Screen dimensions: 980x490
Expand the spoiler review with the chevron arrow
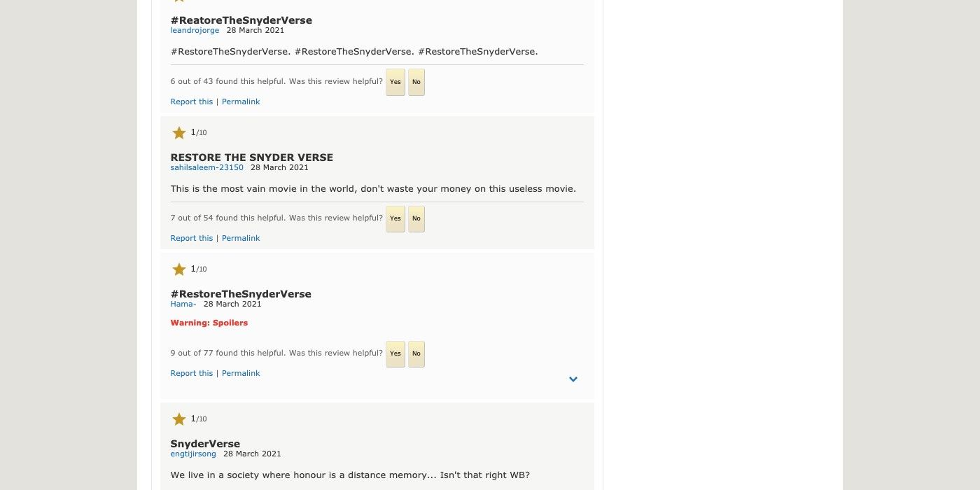tap(573, 379)
